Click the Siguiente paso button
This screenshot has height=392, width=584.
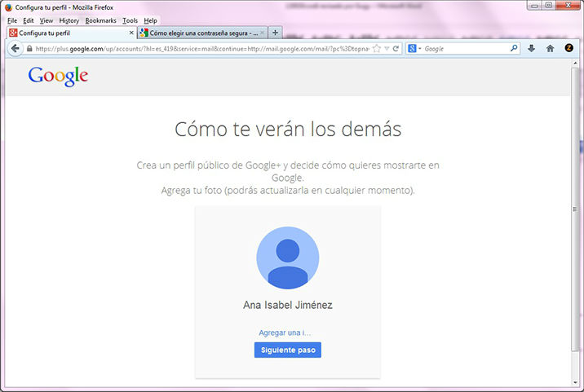(288, 350)
